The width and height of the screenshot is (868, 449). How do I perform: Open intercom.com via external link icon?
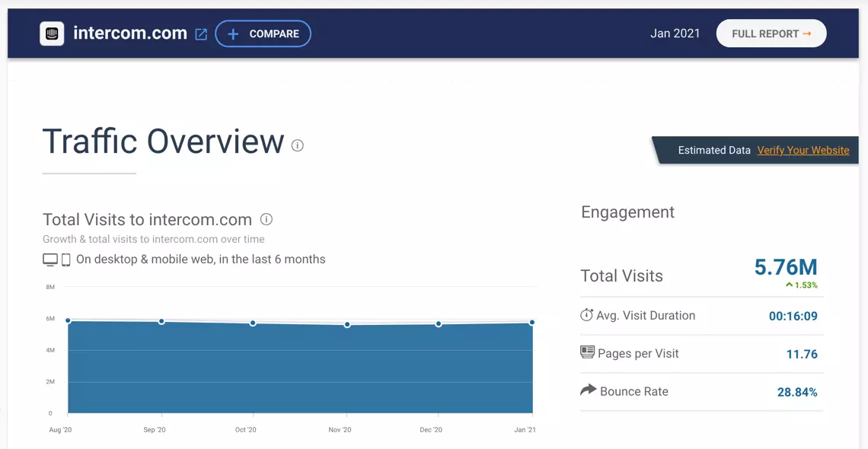click(202, 34)
